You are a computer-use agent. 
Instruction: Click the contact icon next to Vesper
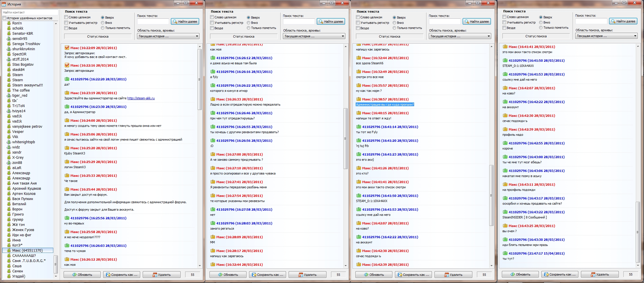click(x=9, y=132)
